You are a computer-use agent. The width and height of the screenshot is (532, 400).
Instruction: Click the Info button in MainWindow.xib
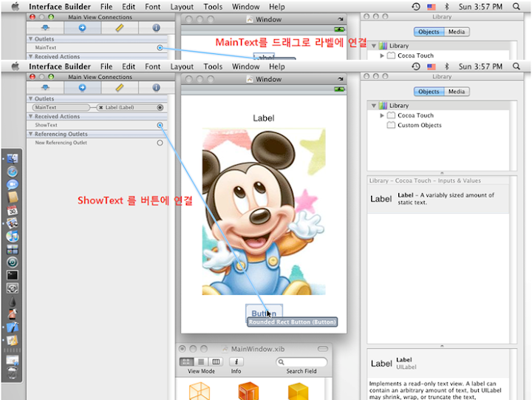click(x=236, y=362)
